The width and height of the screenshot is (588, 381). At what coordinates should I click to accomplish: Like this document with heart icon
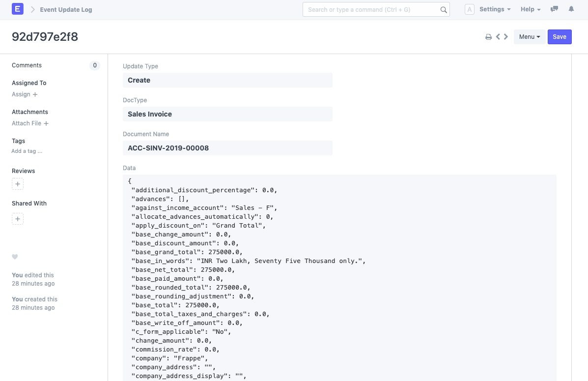[15, 257]
